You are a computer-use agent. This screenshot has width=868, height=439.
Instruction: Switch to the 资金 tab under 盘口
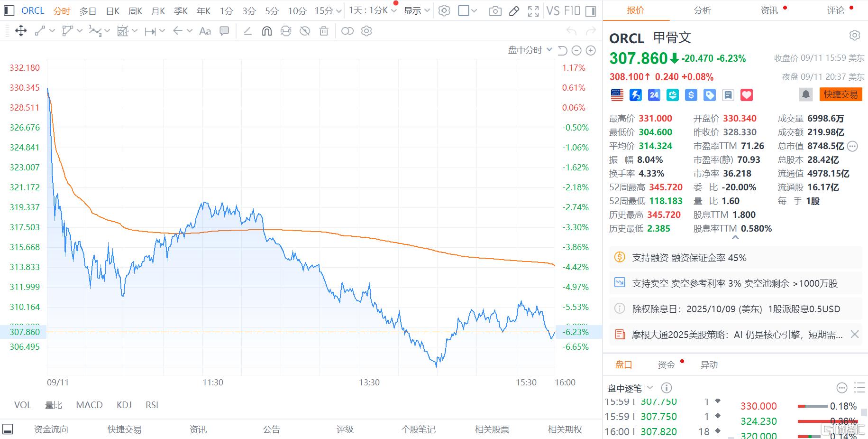point(666,364)
